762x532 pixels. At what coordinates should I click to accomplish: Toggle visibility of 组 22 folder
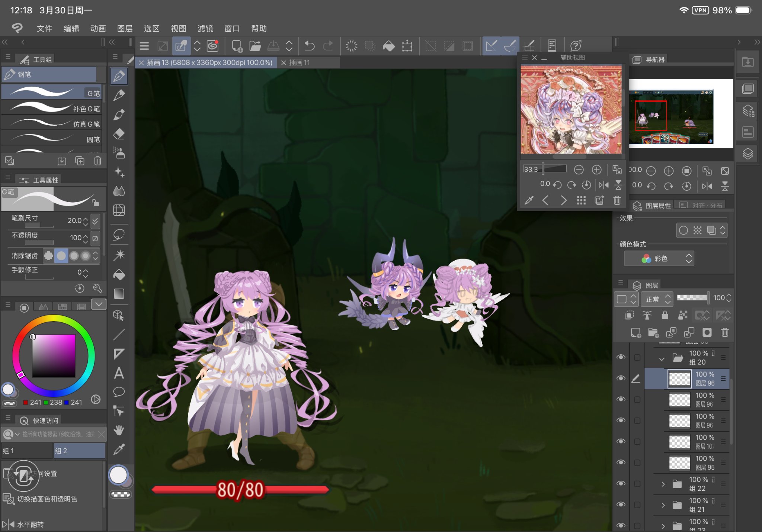click(621, 483)
